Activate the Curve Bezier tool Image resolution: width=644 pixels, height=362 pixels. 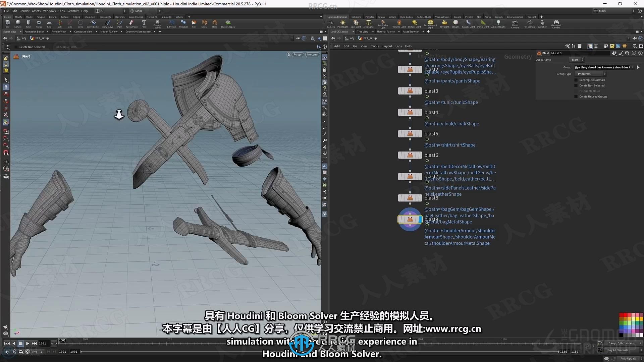[x=93, y=24]
